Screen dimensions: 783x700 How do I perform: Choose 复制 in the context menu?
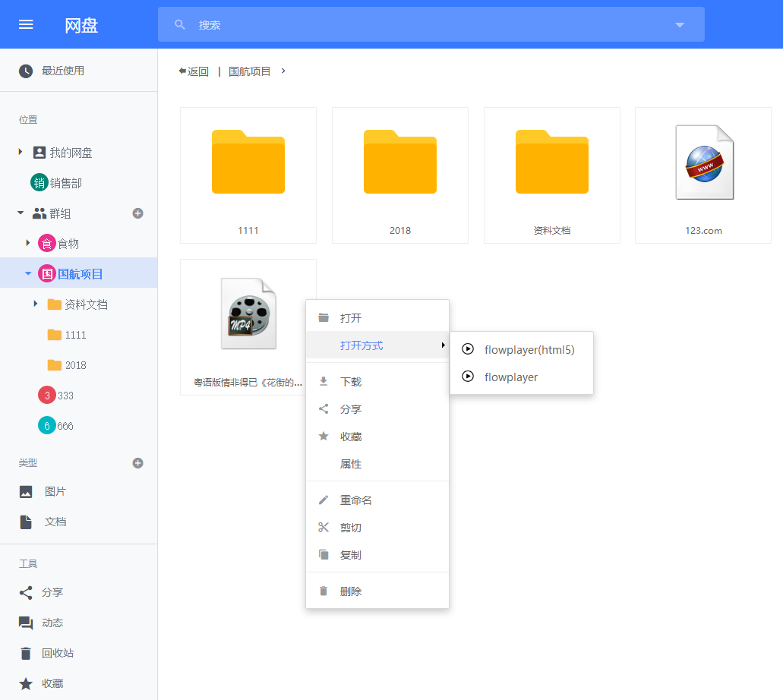pos(377,555)
